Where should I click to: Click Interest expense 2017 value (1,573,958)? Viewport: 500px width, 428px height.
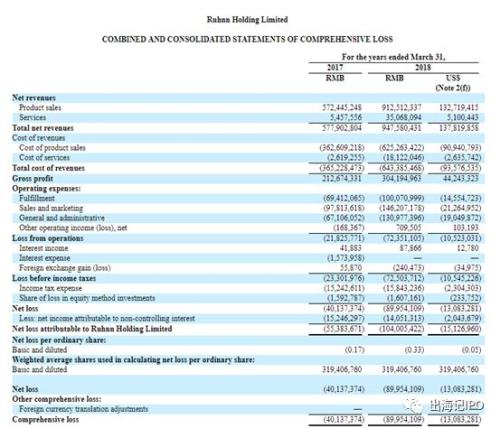click(x=346, y=258)
